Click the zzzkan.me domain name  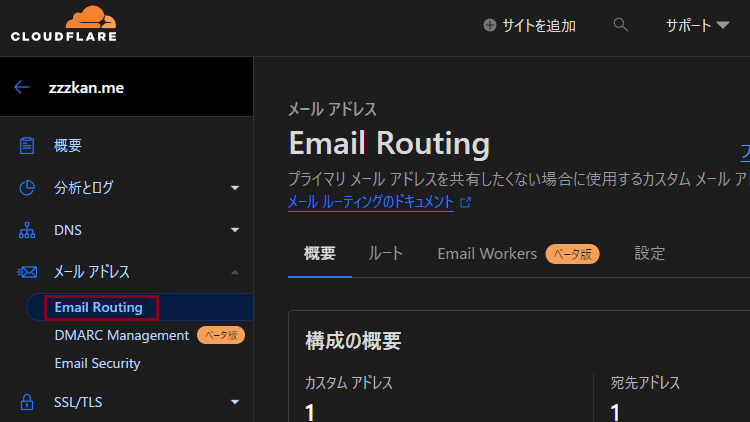(x=86, y=88)
